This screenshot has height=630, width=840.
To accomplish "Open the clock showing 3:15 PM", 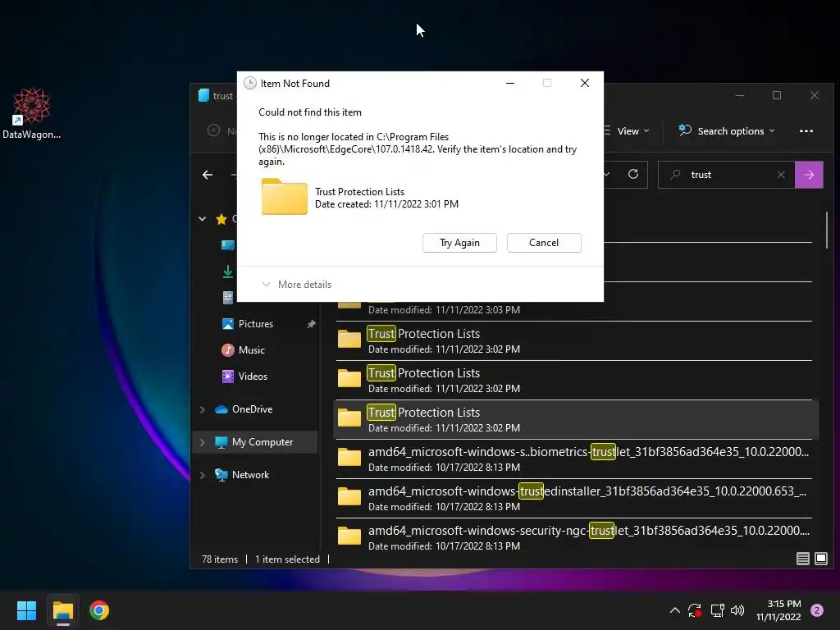I will (778, 610).
